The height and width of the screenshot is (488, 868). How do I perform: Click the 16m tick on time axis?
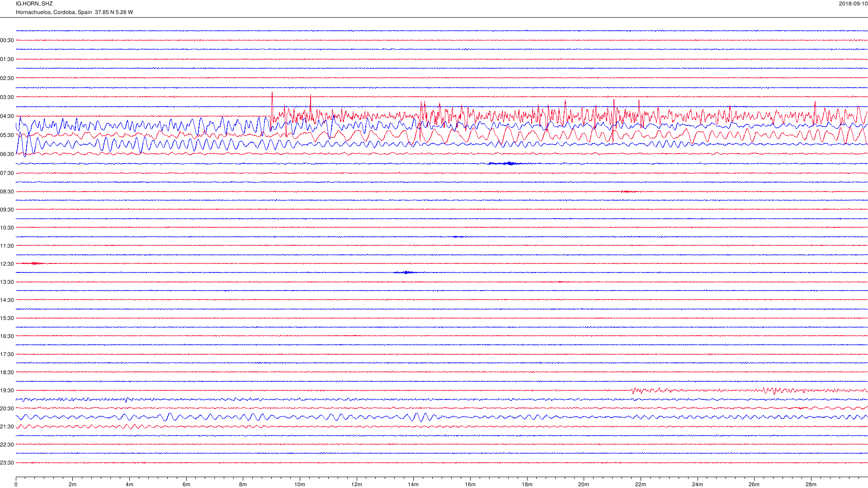[x=470, y=484]
